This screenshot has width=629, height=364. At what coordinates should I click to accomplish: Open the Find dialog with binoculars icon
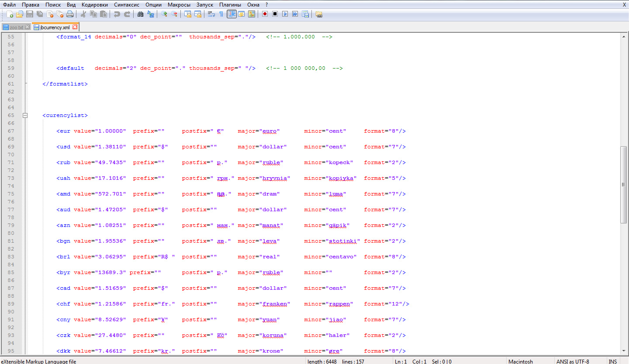click(x=140, y=14)
